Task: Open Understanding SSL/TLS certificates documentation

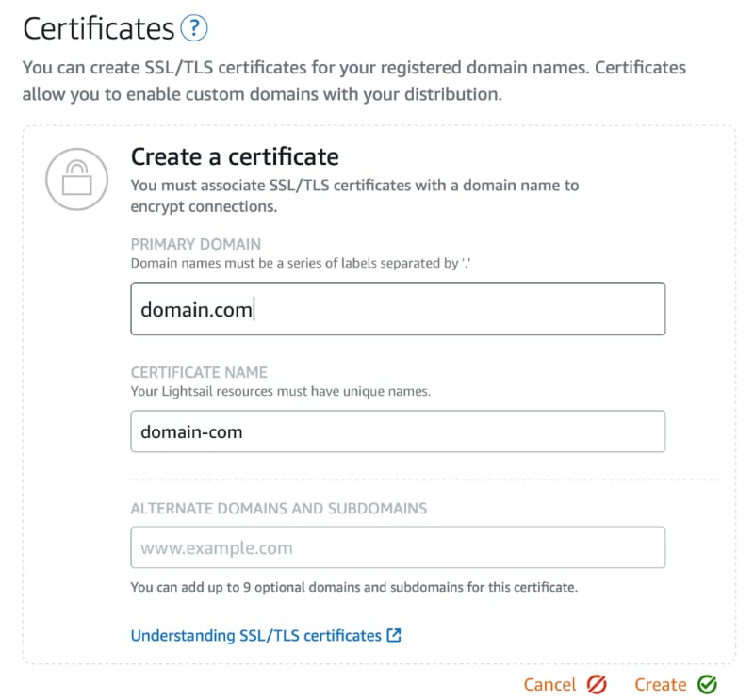Action: point(256,635)
